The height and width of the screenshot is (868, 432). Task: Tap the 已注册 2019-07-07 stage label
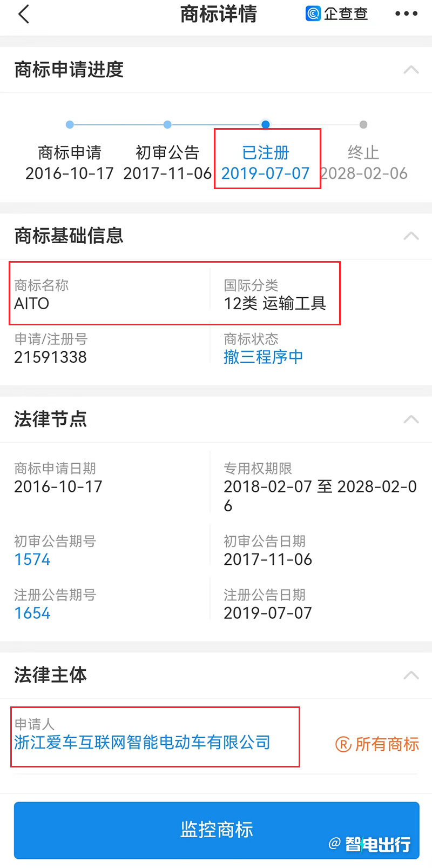(x=265, y=163)
